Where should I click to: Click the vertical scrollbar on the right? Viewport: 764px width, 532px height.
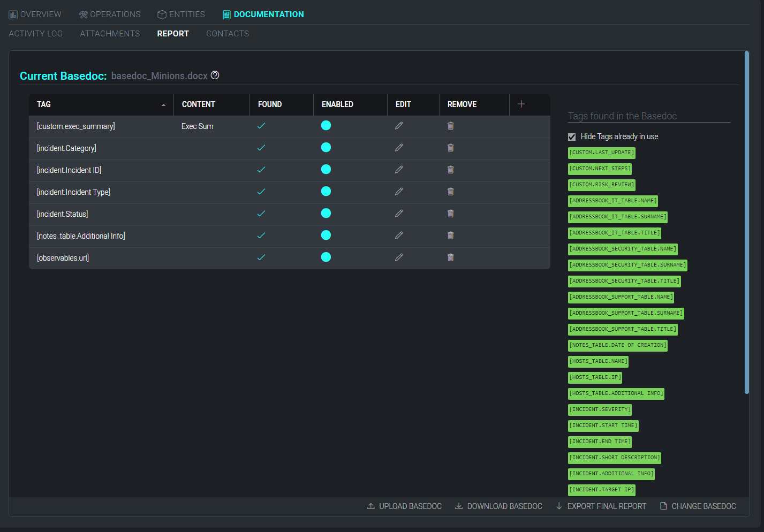[747, 222]
